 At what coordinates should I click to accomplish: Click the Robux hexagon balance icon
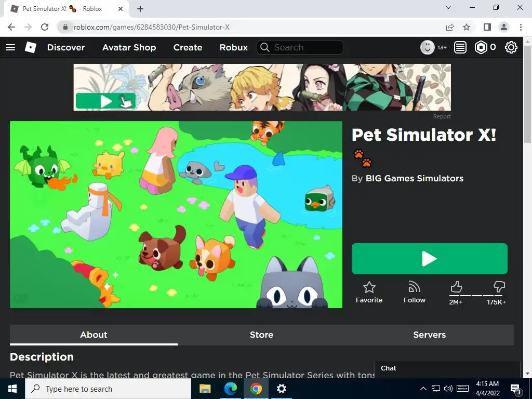481,47
